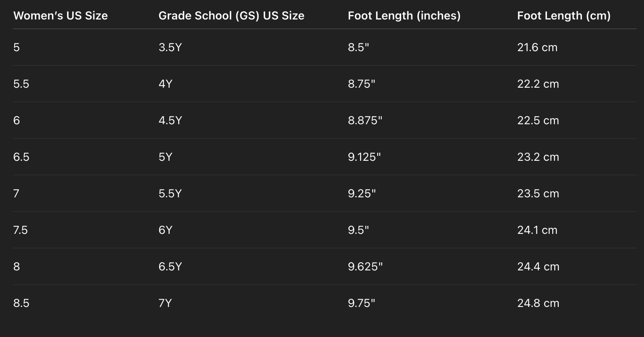
Task: Click the Foot Length (inches) header
Action: click(x=404, y=16)
